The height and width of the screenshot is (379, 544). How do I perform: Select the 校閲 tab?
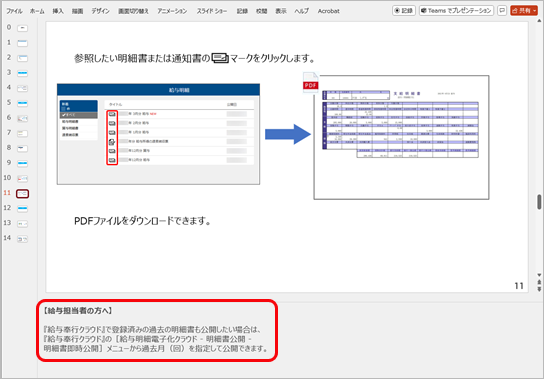[262, 11]
